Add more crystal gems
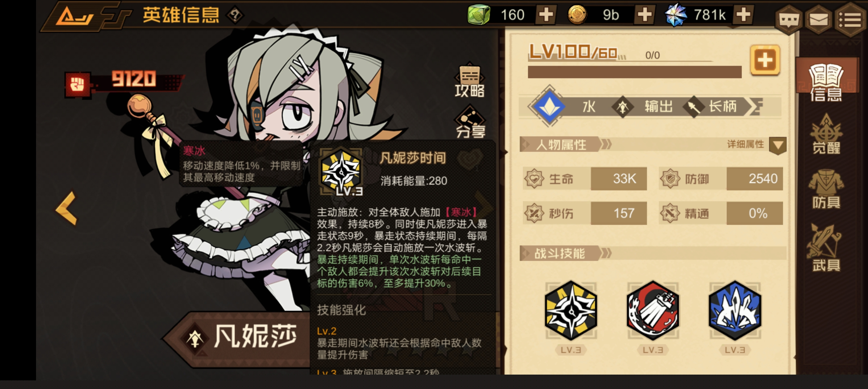Viewport: 868px width, 389px height. pyautogui.click(x=743, y=15)
